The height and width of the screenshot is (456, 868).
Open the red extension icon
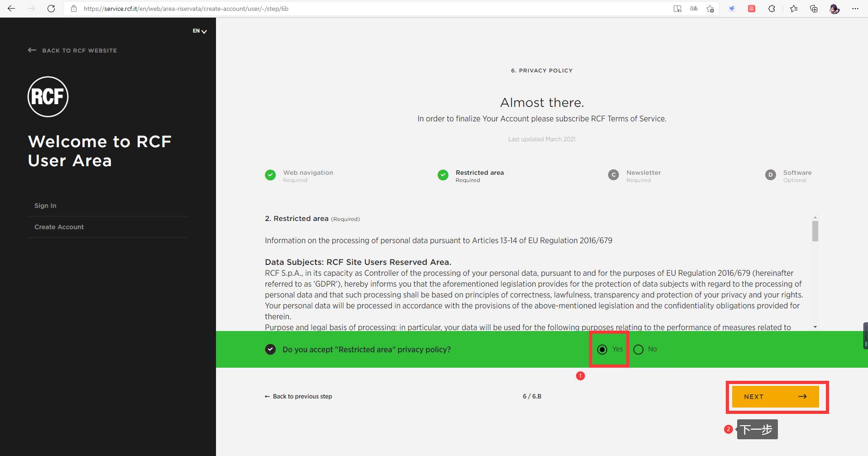click(752, 9)
